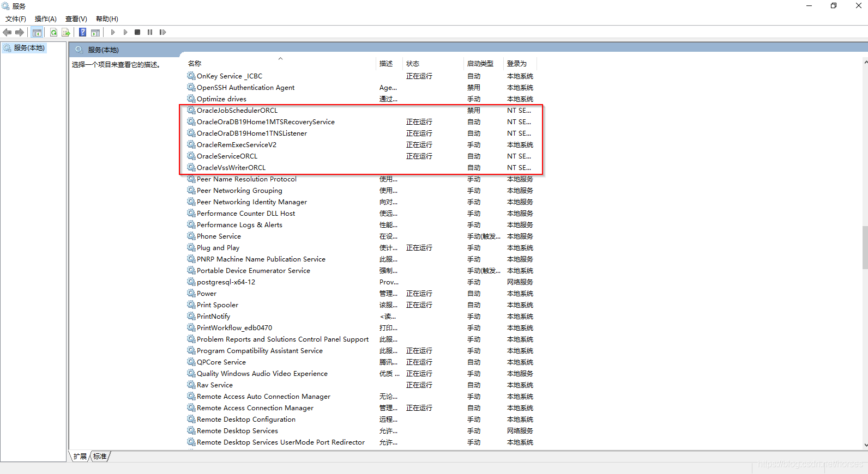Click the vertical scrollbar thumb of services list
Image resolution: width=868 pixels, height=474 pixels.
[865, 247]
